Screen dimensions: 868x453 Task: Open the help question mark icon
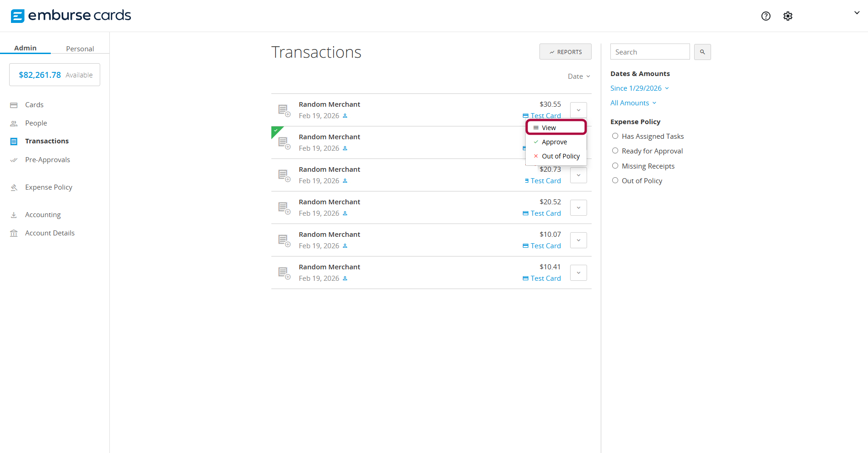[766, 16]
